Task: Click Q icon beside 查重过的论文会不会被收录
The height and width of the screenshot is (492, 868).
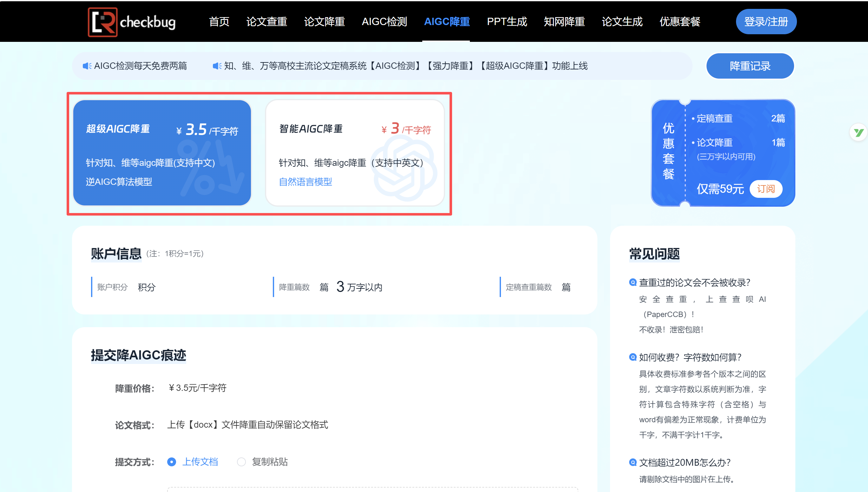Action: point(632,282)
